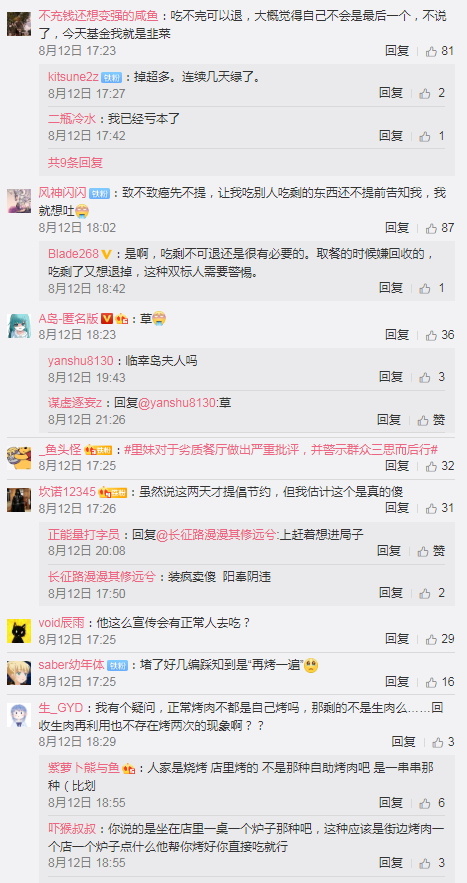
Task: Expand 共9条回复 replies
Action: tap(75, 163)
